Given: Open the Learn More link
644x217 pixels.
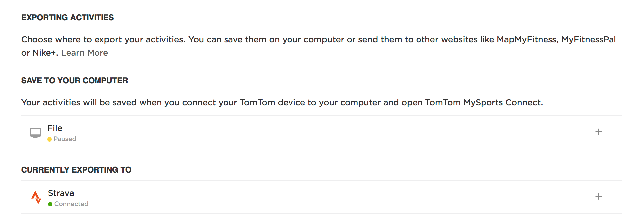Looking at the screenshot, I should (x=85, y=53).
